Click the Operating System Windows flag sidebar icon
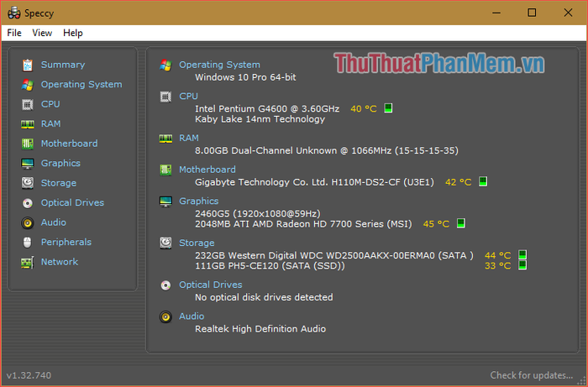The height and width of the screenshot is (387, 588). [28, 85]
